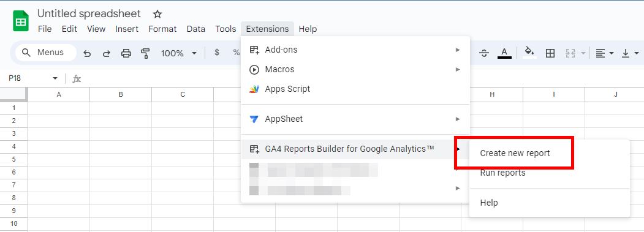Click the Google Sheets home logo
The height and width of the screenshot is (232, 644).
click(x=21, y=21)
